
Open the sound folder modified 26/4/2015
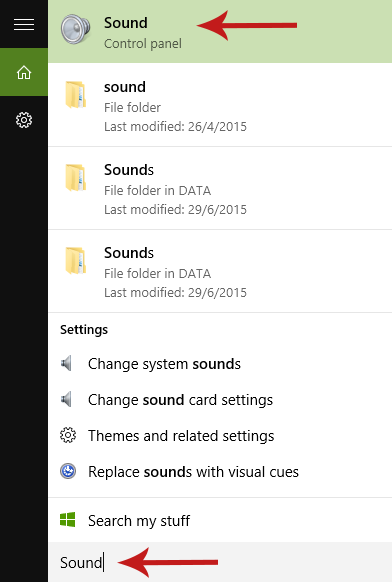(x=220, y=105)
